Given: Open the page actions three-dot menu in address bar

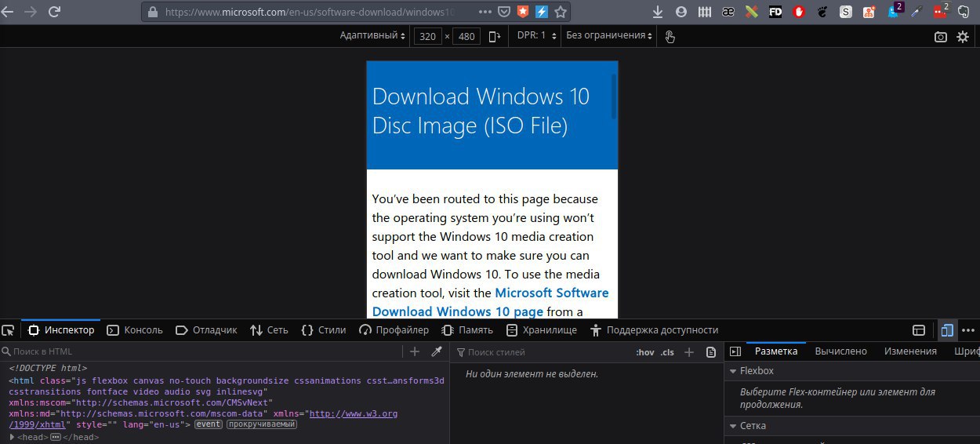Looking at the screenshot, I should click(x=485, y=12).
